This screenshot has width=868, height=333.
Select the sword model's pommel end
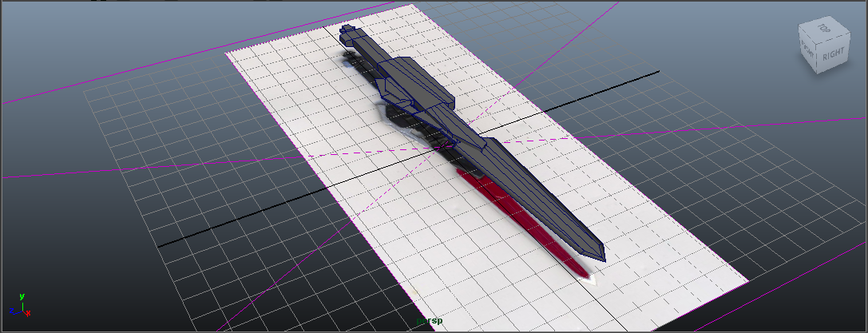click(347, 32)
